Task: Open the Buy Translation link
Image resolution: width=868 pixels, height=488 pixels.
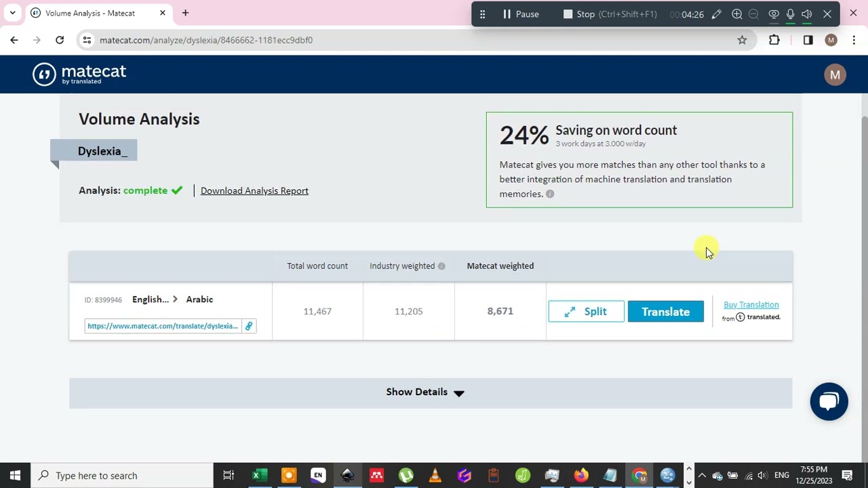Action: [x=751, y=305]
